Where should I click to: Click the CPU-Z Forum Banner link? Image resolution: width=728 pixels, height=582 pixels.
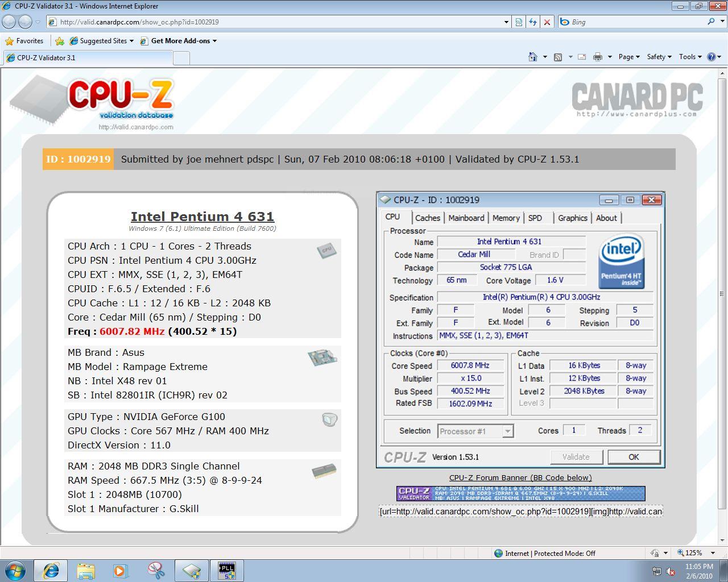520,477
